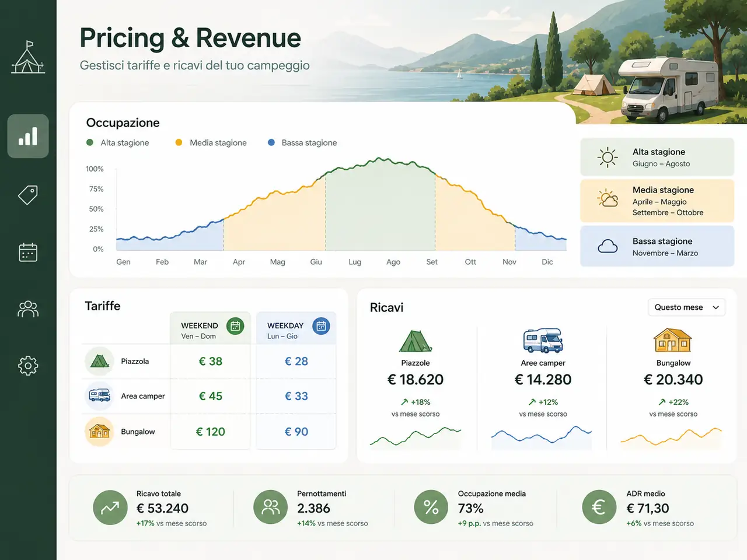Edit the Bungalow weekday rate € 90
This screenshot has width=747, height=560.
point(296,432)
